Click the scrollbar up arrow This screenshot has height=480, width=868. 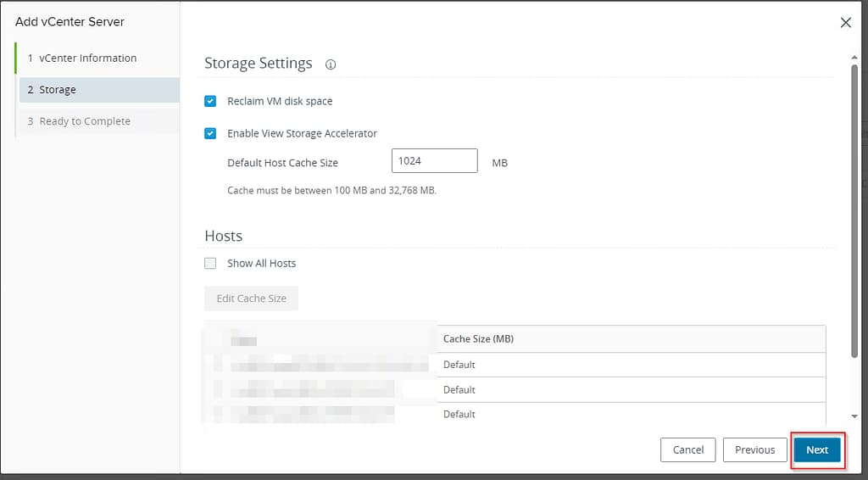854,57
